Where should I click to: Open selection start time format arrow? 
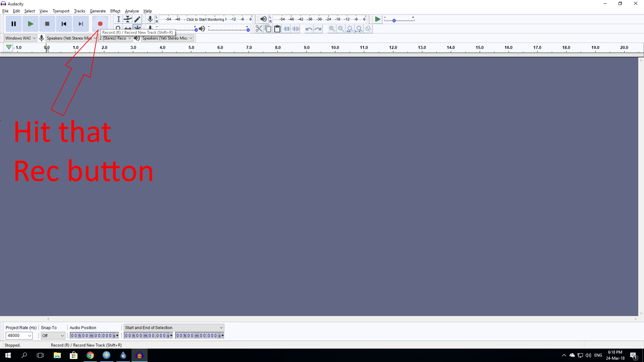[171, 336]
